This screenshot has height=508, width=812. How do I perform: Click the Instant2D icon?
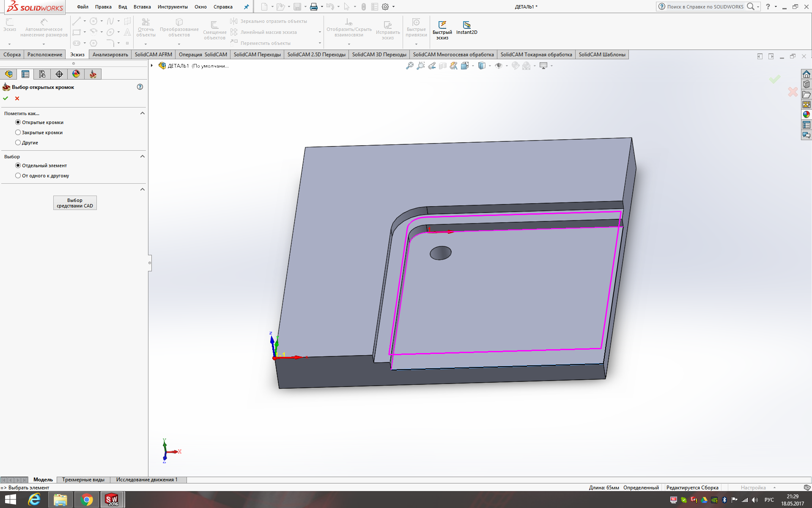click(466, 25)
